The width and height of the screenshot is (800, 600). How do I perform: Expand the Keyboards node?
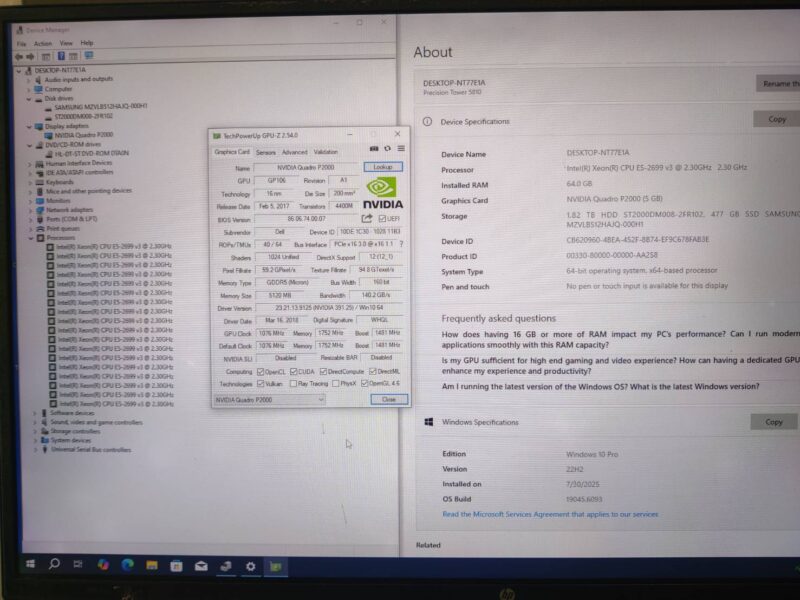coord(30,182)
